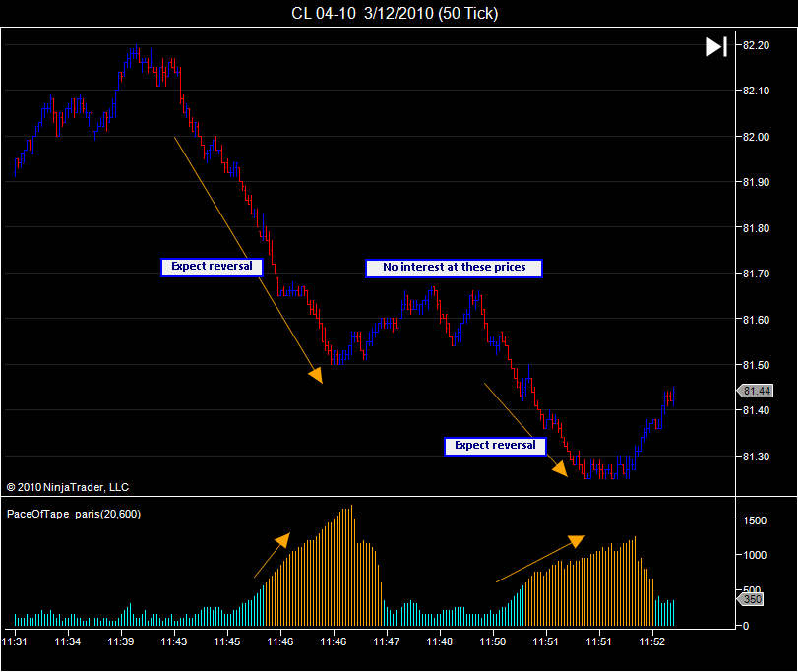Click the 82.20 price axis label

point(756,46)
